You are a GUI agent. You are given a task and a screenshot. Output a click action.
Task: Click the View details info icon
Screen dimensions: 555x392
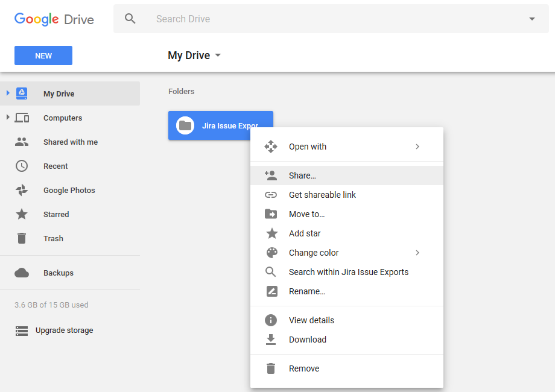(271, 320)
